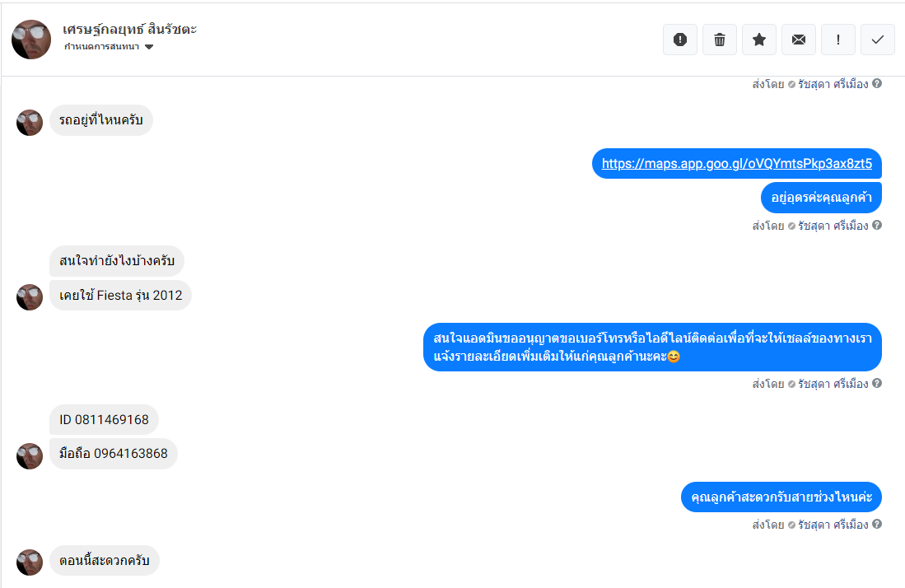Select the เคยใช้ Fiesta รุ่น 2012 message
The width and height of the screenshot is (905, 588).
click(120, 296)
